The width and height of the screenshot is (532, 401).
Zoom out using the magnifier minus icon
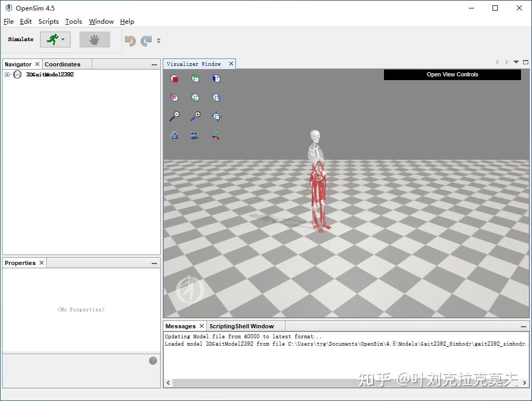tap(174, 116)
